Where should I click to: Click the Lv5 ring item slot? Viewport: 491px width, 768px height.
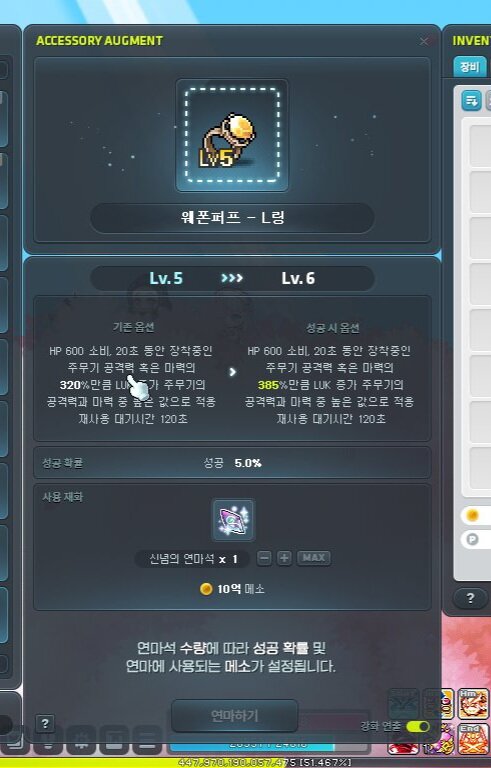tap(232, 135)
